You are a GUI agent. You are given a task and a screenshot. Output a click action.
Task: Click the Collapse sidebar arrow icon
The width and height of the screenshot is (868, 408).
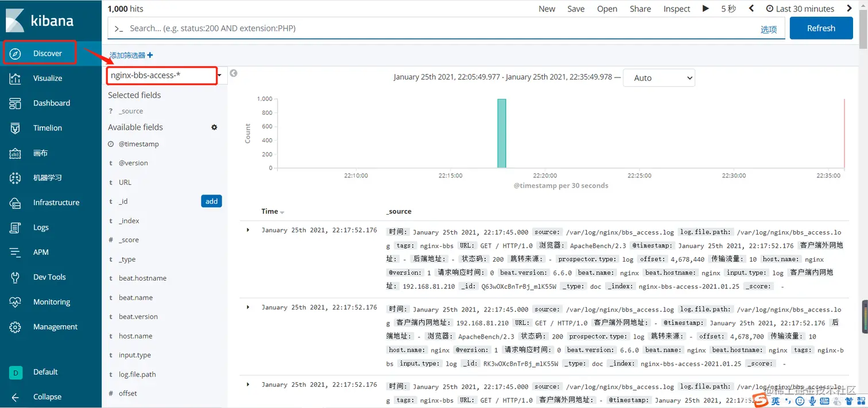click(15, 397)
